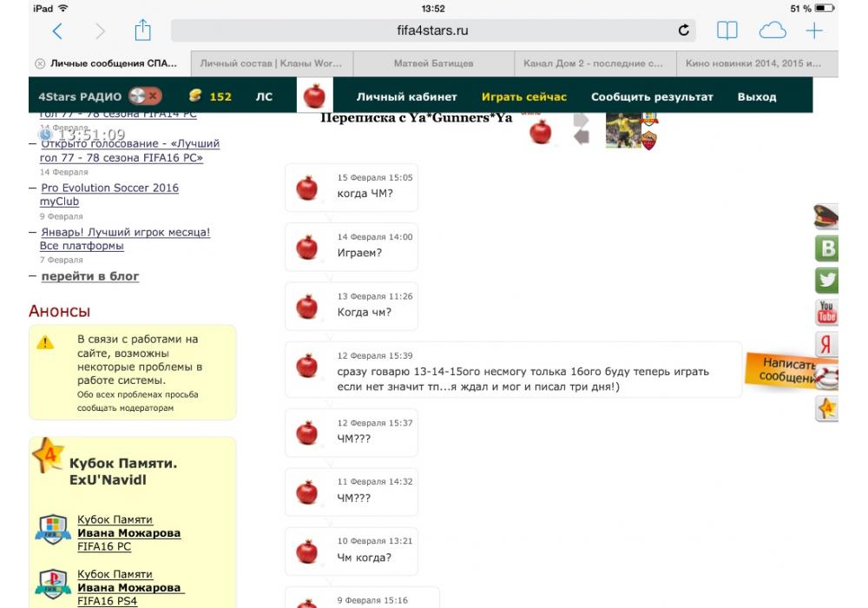Open Январь! Лучший игрок месяца link

(x=125, y=239)
